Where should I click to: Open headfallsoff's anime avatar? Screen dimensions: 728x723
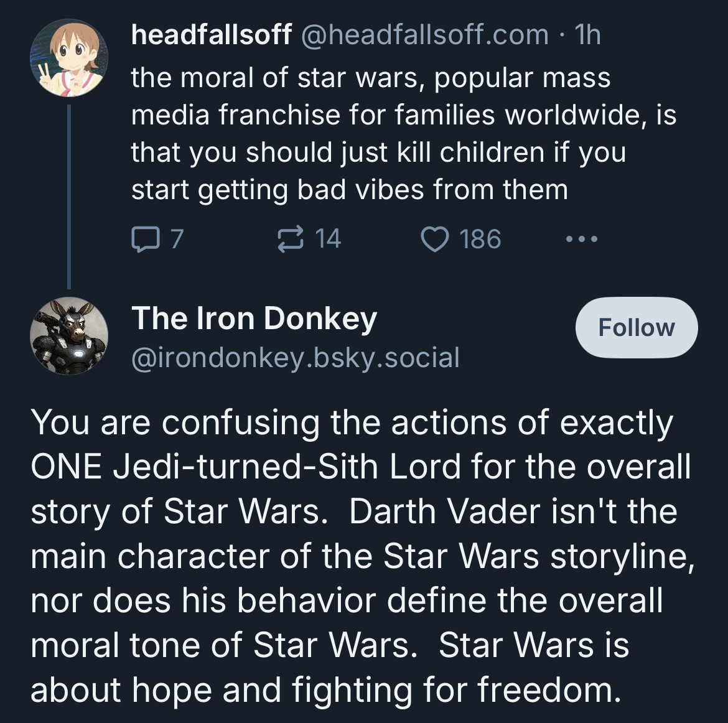(x=69, y=58)
